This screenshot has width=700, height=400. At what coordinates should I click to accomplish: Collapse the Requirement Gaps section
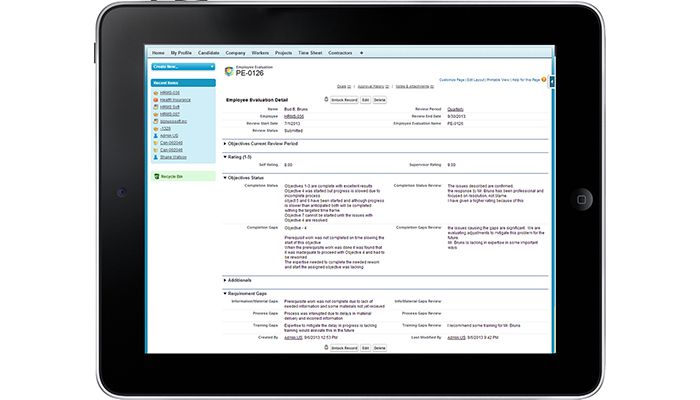[x=225, y=294]
